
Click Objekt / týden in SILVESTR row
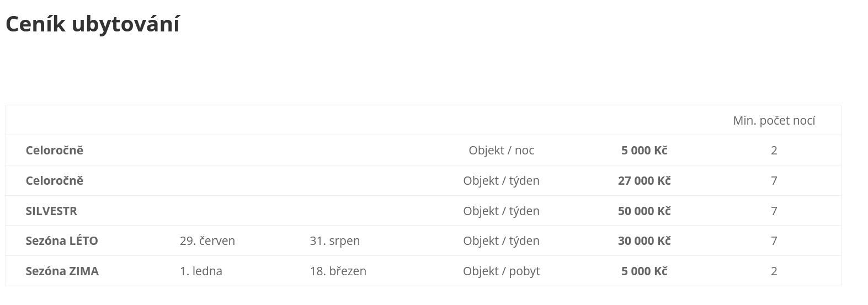click(x=502, y=211)
